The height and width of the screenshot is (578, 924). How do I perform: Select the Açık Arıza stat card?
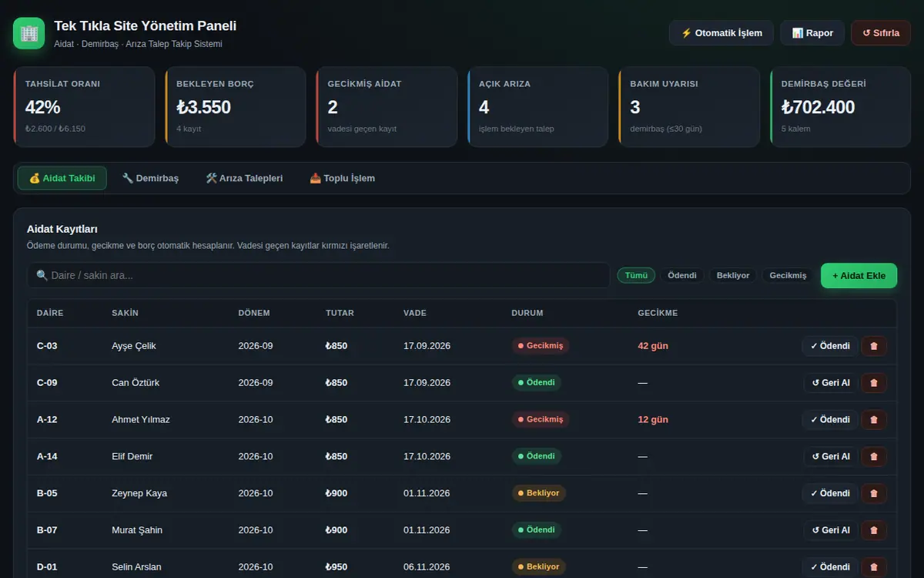[537, 107]
